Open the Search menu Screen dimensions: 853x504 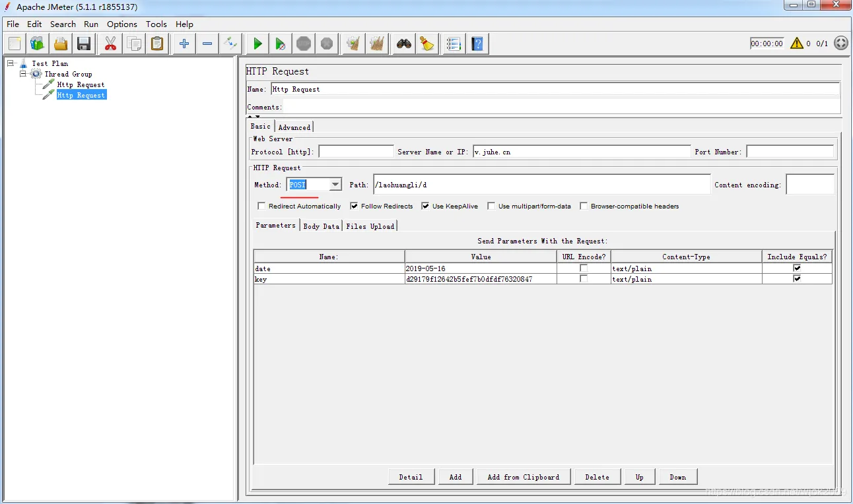(63, 24)
